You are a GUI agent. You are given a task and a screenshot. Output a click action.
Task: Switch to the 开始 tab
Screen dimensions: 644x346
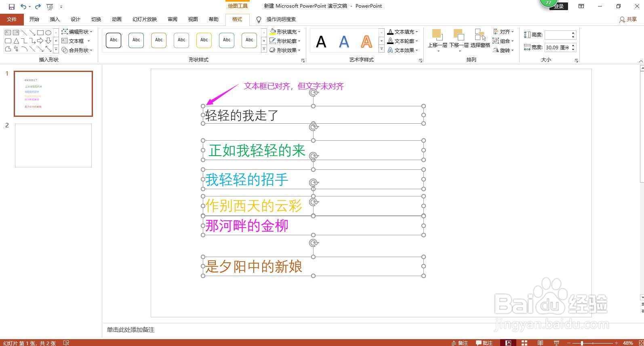pyautogui.click(x=34, y=19)
